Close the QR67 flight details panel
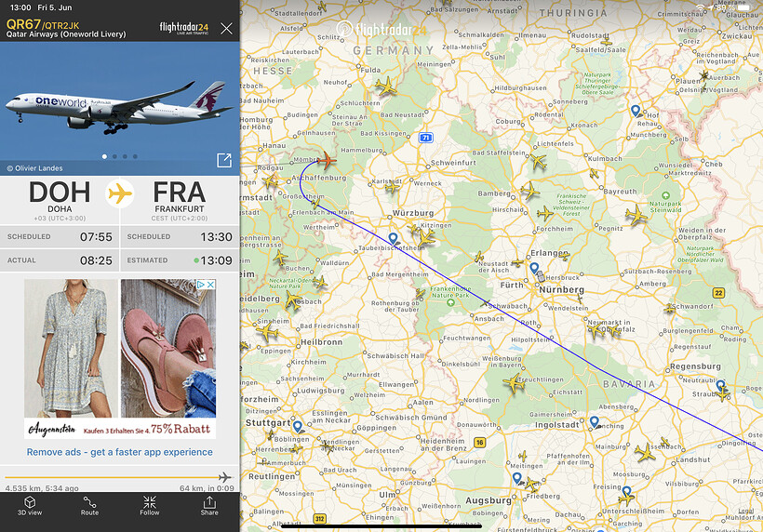 [226, 29]
